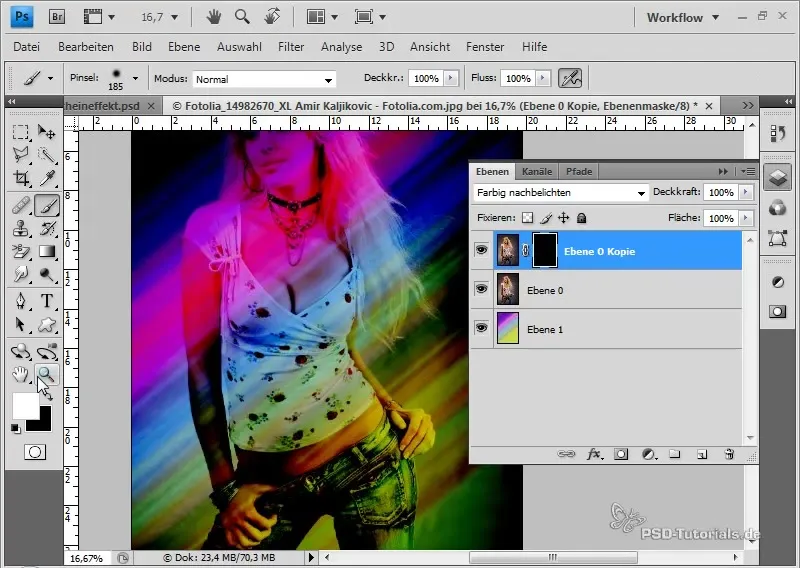800x568 pixels.
Task: Switch to the Pfade tab
Action: pos(579,172)
